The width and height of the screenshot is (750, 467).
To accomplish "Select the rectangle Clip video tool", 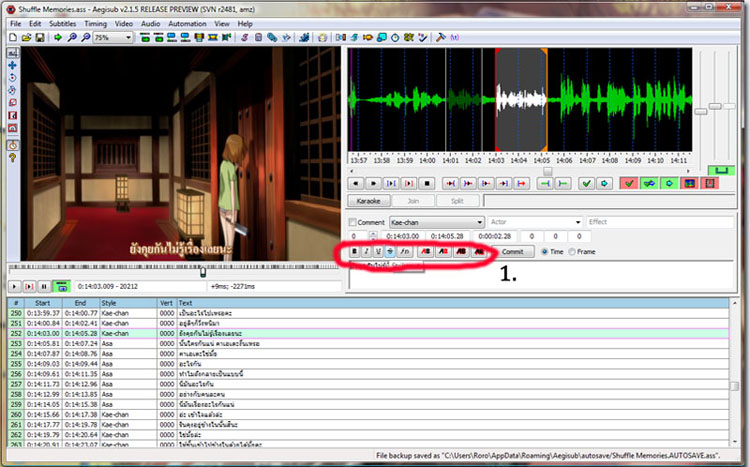I will [12, 115].
